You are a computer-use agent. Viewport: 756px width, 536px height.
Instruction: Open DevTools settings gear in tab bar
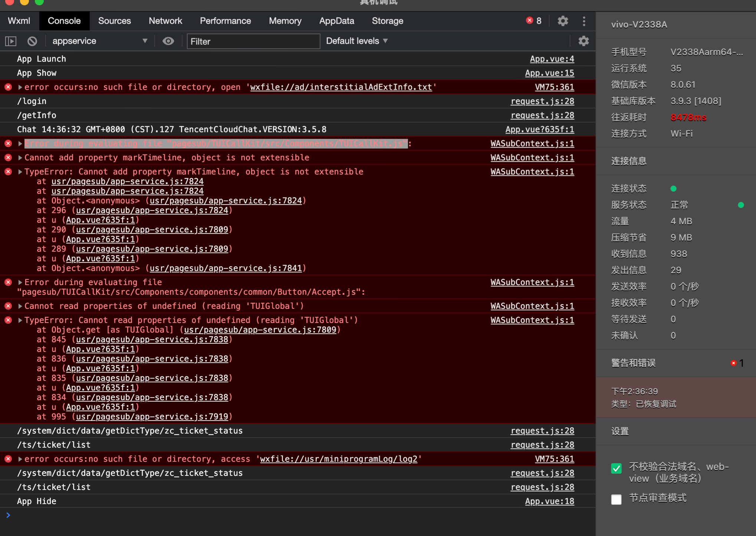point(563,21)
